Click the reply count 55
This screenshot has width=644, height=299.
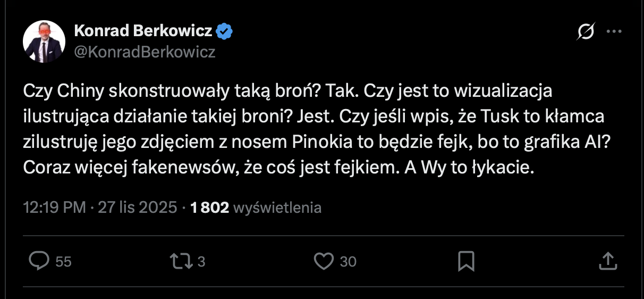coord(63,262)
